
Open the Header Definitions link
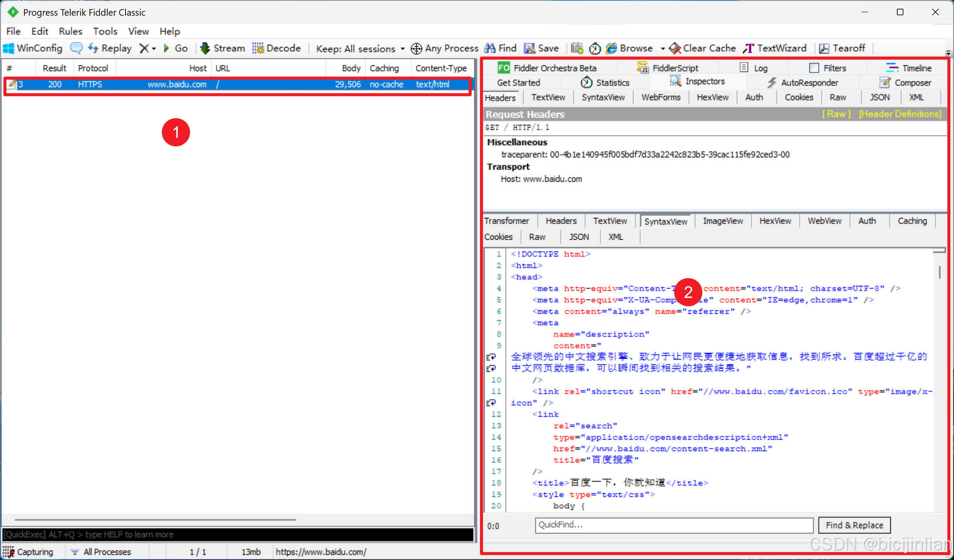[x=900, y=114]
